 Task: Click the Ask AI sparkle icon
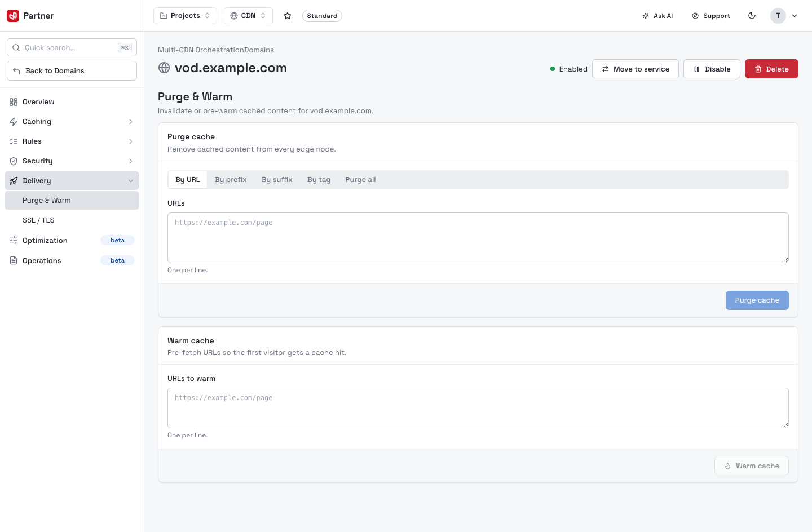tap(646, 16)
